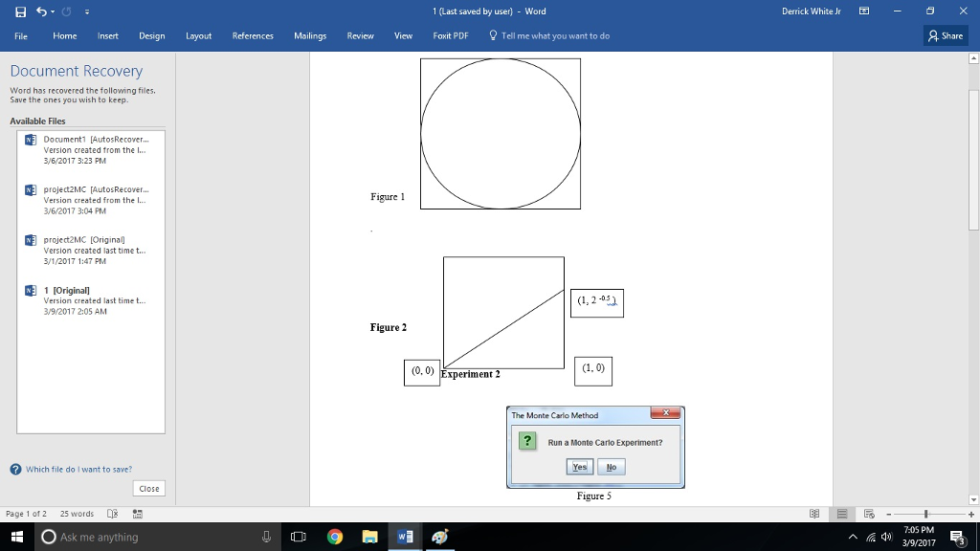Click the zoom slider handle
This screenshot has height=551, width=980.
point(925,514)
